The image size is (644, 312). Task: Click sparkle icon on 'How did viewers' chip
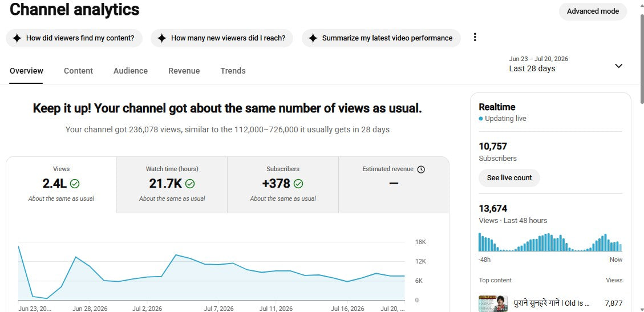tap(17, 38)
